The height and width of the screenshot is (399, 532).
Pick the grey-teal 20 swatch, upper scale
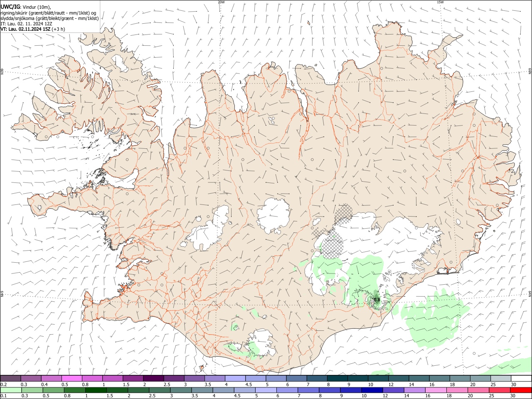(x=480, y=378)
